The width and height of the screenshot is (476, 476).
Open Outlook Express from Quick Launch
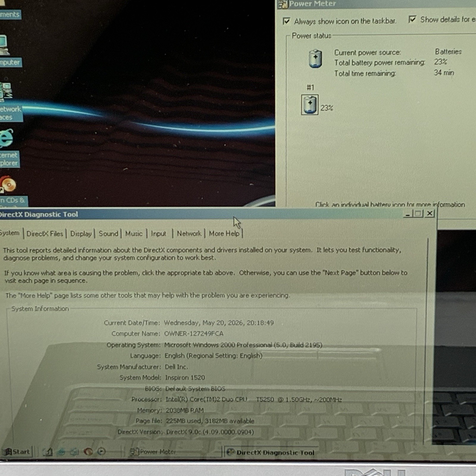74,452
